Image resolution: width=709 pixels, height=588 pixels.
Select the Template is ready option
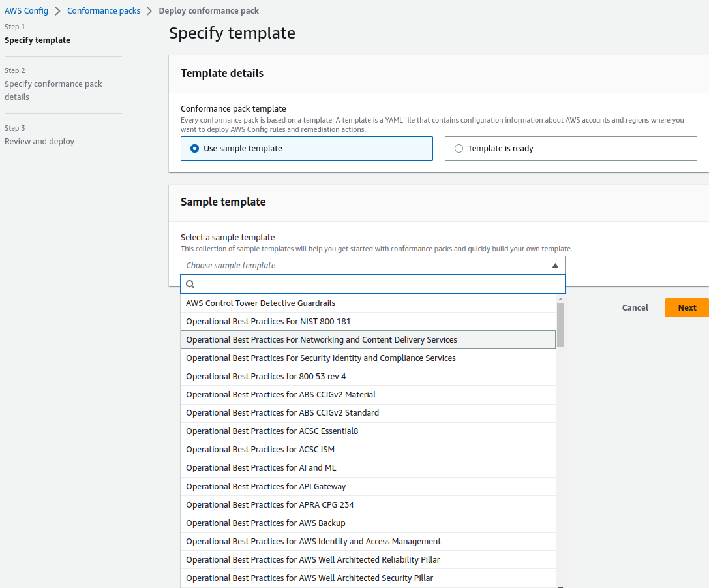pyautogui.click(x=459, y=149)
